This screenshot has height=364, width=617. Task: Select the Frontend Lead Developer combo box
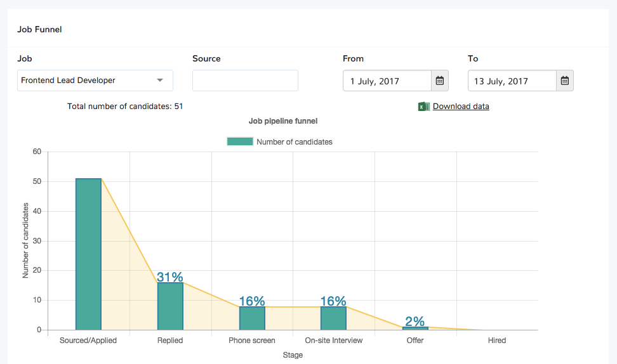89,81
